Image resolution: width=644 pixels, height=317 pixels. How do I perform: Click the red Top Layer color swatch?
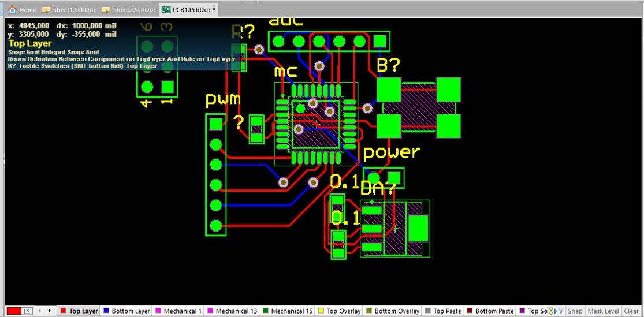click(x=64, y=311)
